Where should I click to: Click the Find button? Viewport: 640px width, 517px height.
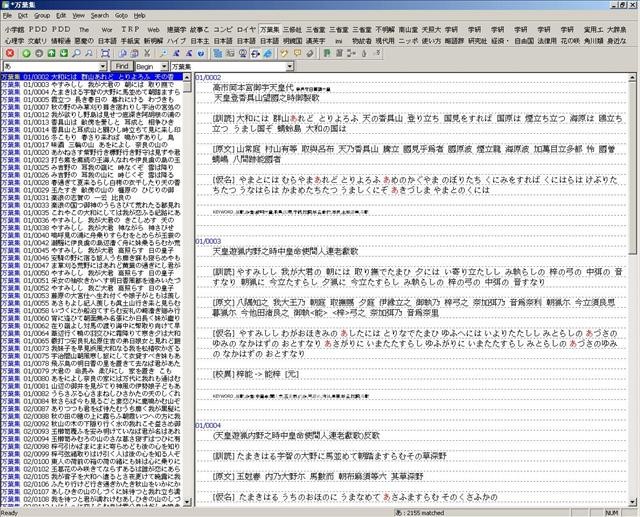[122, 66]
